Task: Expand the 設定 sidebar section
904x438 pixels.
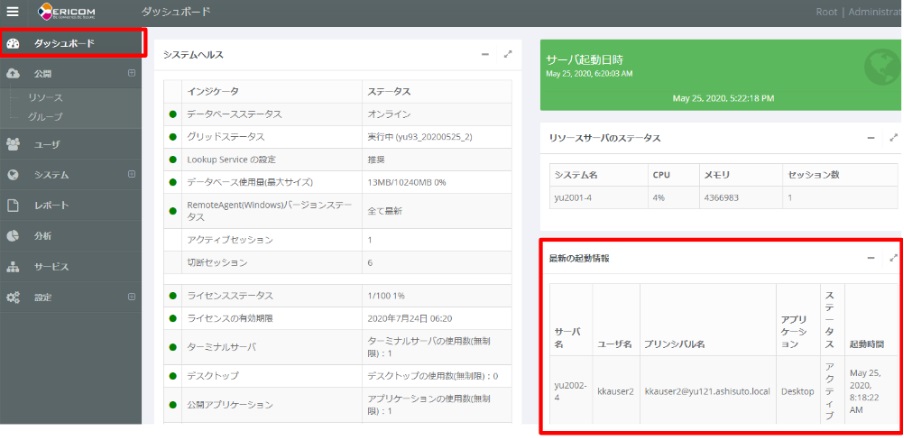Action: coord(131,297)
